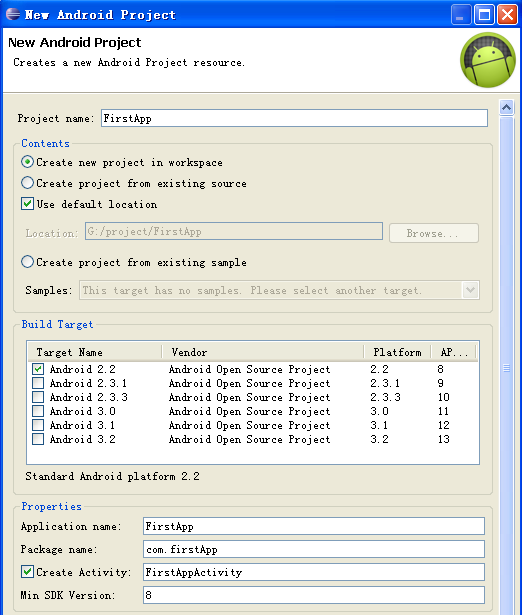The width and height of the screenshot is (522, 615).
Task: Open the Samples dropdown arrow
Action: pos(471,290)
